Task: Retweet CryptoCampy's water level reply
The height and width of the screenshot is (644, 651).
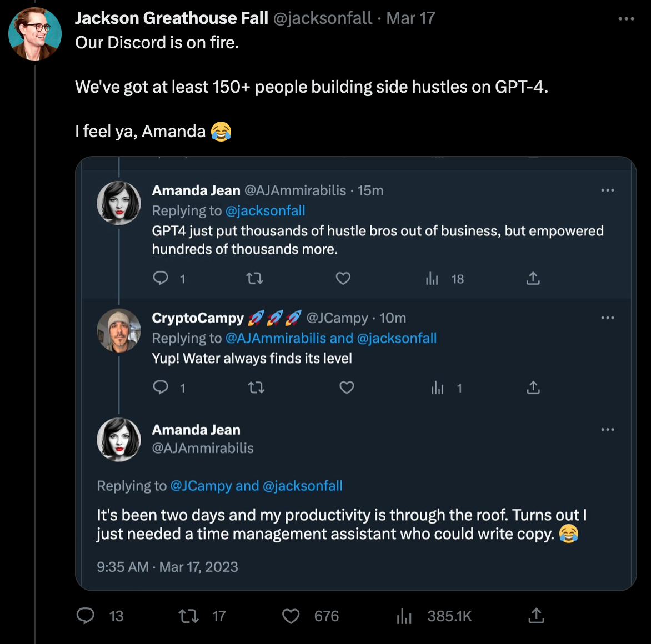Action: coord(256,388)
